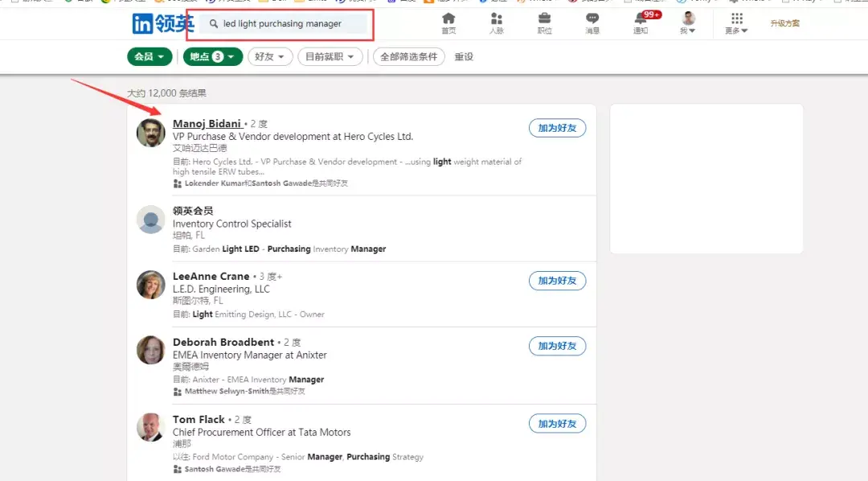Click Tom Flack's profile photo
The width and height of the screenshot is (868, 481).
click(x=150, y=427)
